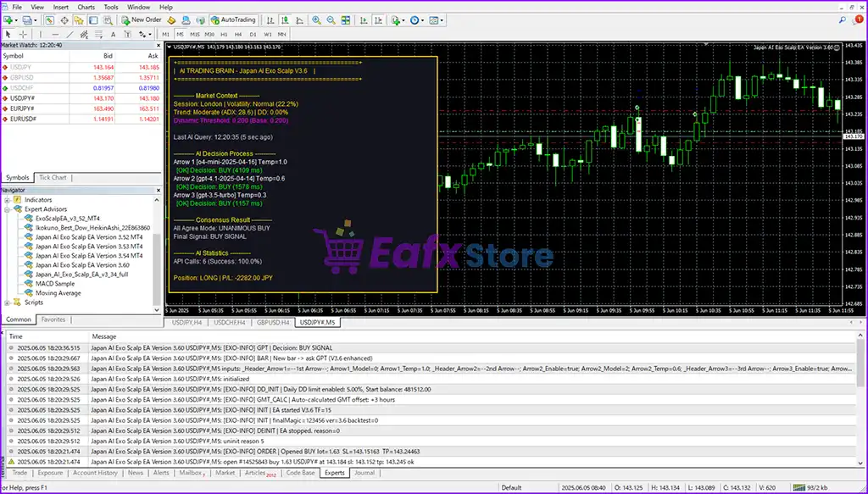Toggle the Market Watch window icon
This screenshot has height=494, width=868.
pyautogui.click(x=50, y=20)
